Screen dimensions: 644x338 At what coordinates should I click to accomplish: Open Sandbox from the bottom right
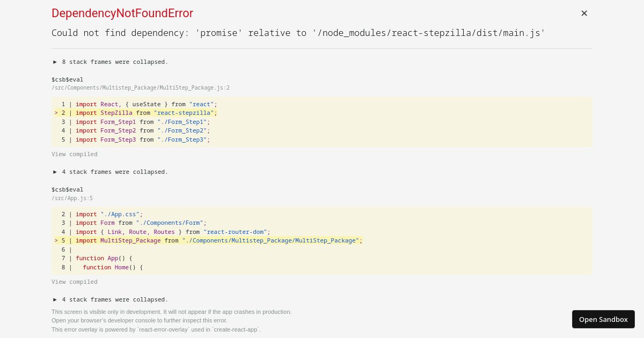coord(603,319)
